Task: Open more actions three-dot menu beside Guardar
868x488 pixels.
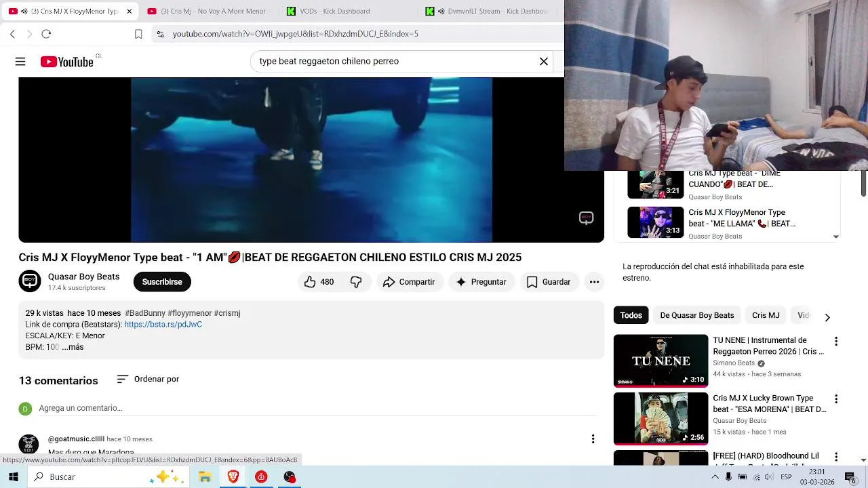Action: (594, 282)
